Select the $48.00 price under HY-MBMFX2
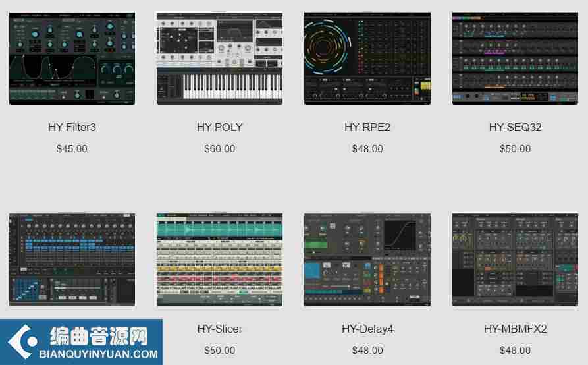Image resolution: width=588 pixels, height=365 pixels. (x=516, y=351)
